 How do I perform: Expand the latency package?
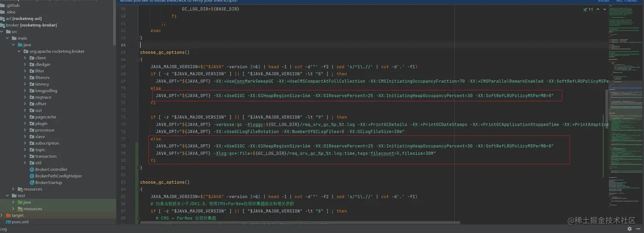click(x=25, y=84)
